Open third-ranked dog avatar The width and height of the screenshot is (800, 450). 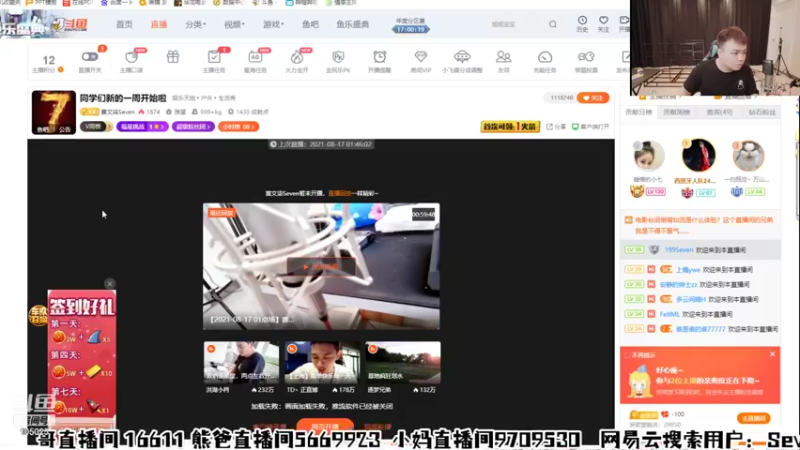[748, 155]
